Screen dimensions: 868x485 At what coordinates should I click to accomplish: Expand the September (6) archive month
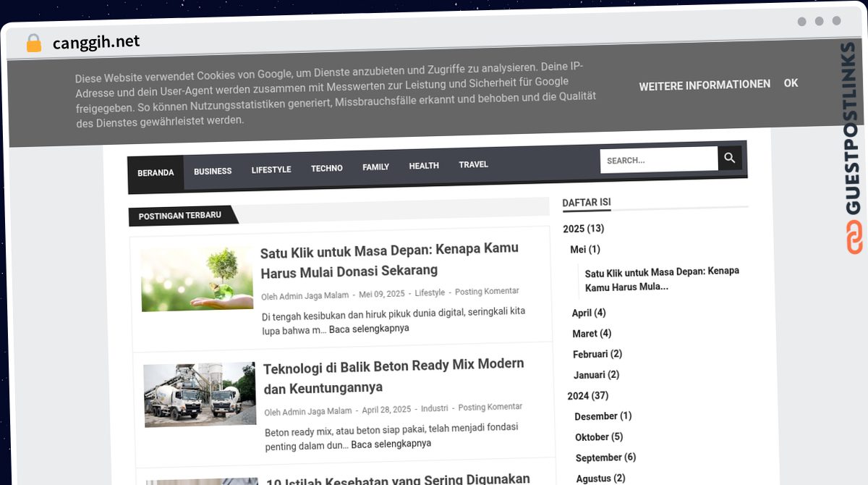pos(606,457)
